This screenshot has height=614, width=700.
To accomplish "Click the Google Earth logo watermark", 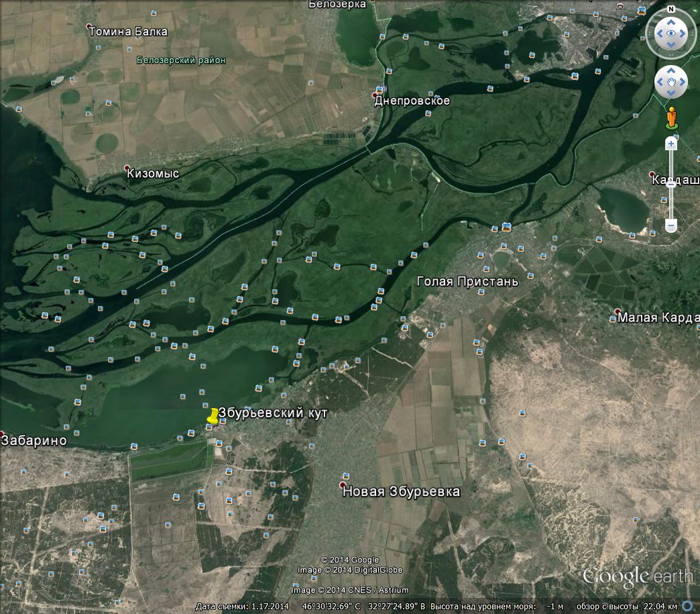I will pyautogui.click(x=637, y=576).
